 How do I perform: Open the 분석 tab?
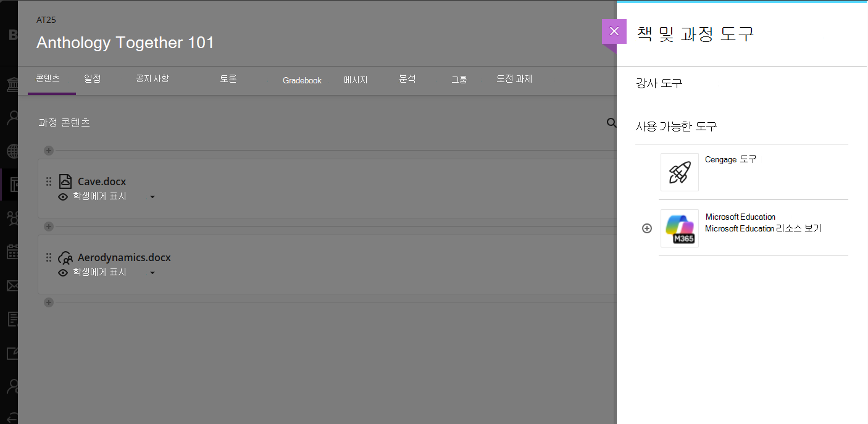tap(407, 79)
